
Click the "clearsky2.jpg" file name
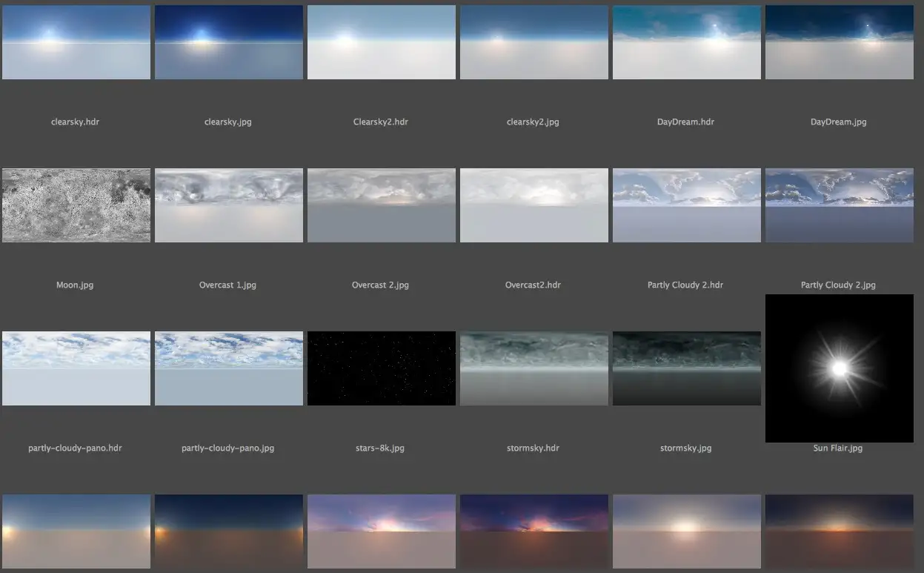coord(534,122)
